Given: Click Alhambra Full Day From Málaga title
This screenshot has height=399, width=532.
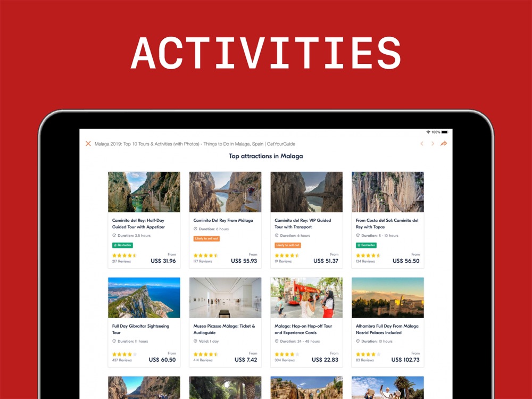Looking at the screenshot, I should pos(387,329).
